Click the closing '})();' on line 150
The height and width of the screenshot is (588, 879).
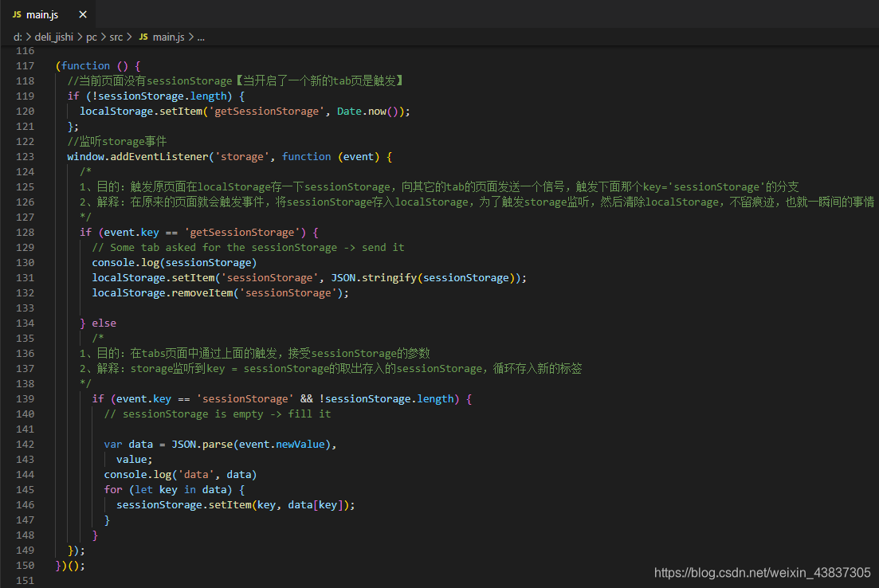pos(70,565)
